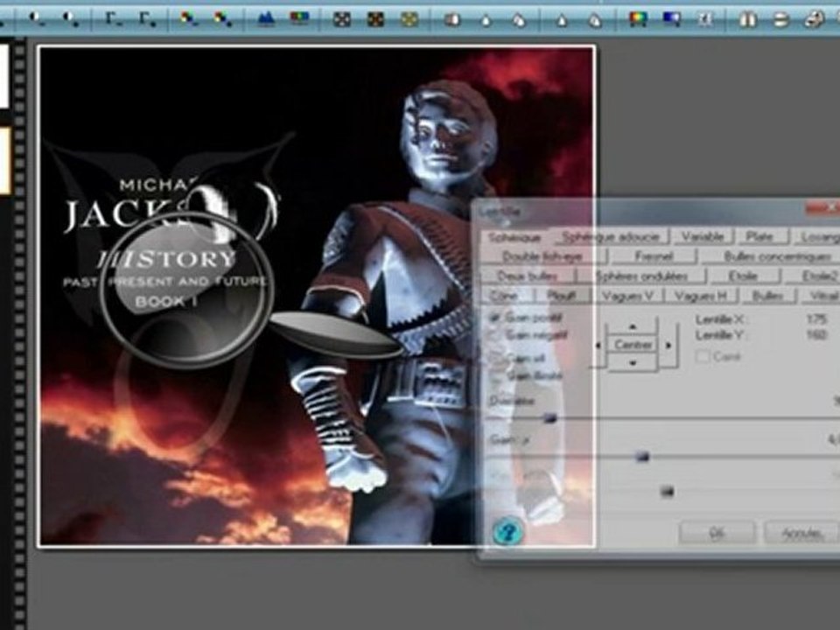Click the yellow grid filter icon
Image resolution: width=840 pixels, height=630 pixels.
pyautogui.click(x=409, y=20)
